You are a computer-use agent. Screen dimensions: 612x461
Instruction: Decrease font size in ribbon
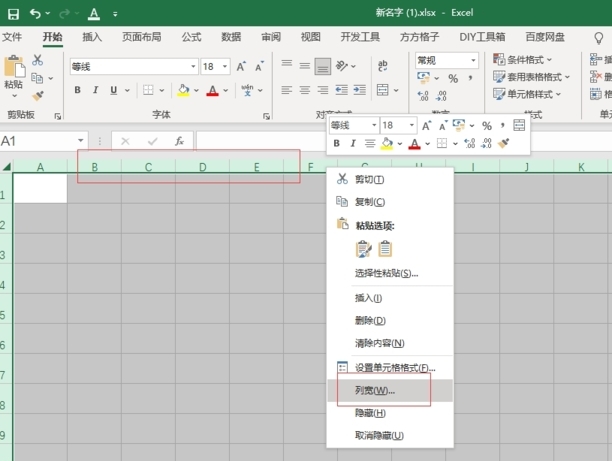pos(259,67)
